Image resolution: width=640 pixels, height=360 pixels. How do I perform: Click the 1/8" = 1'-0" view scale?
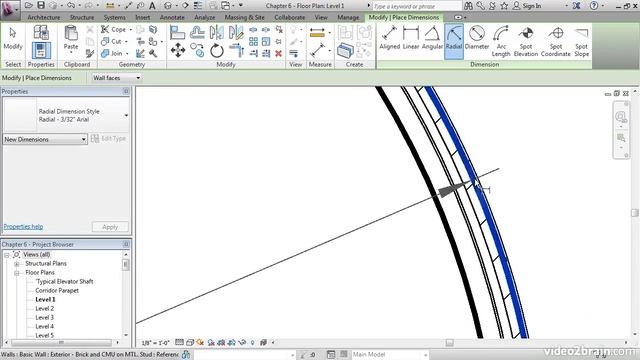(x=156, y=343)
